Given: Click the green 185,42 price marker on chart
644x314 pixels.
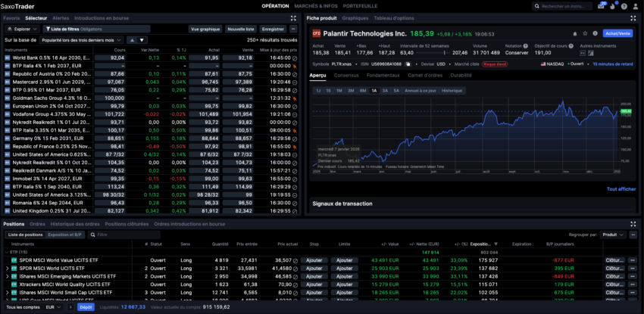Looking at the screenshot, I should click(x=626, y=111).
